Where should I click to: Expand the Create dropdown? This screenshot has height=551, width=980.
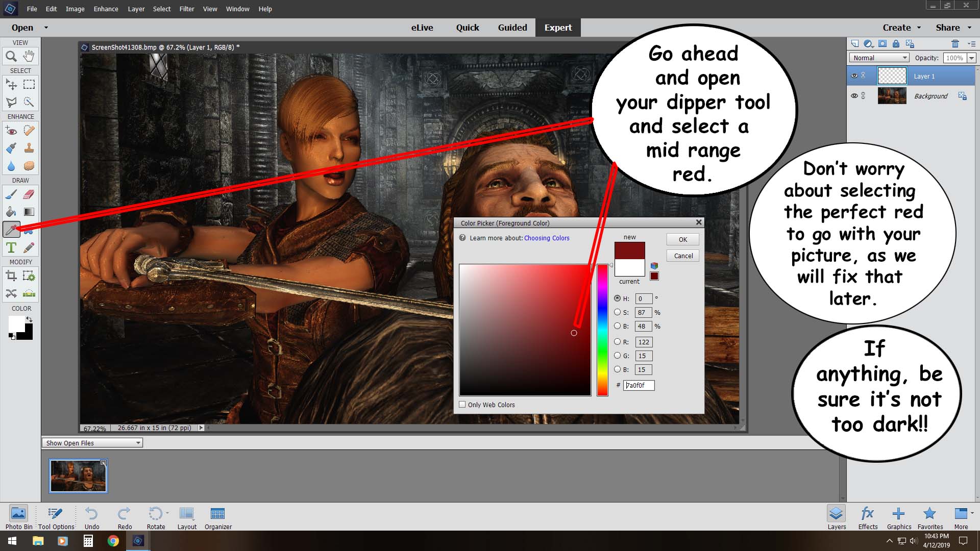click(x=919, y=28)
